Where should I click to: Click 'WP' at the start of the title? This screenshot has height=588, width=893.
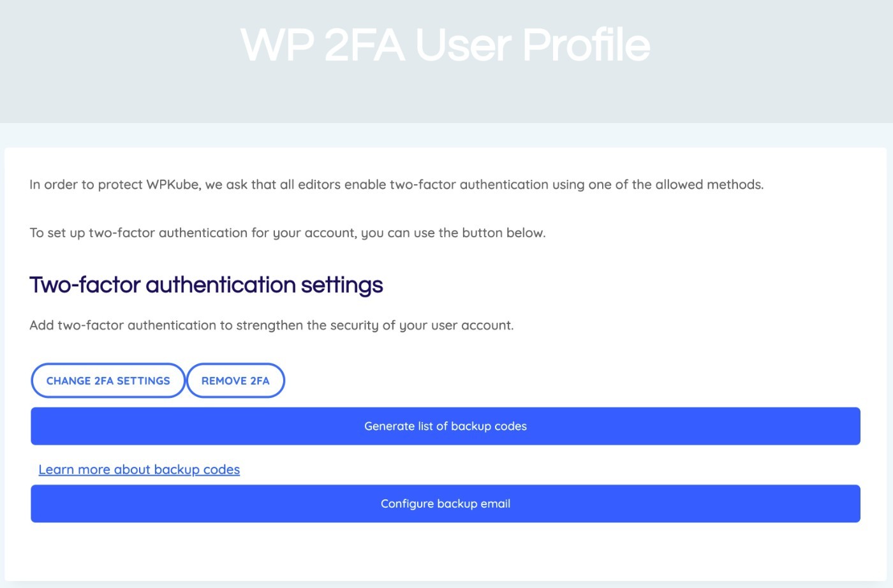click(277, 45)
